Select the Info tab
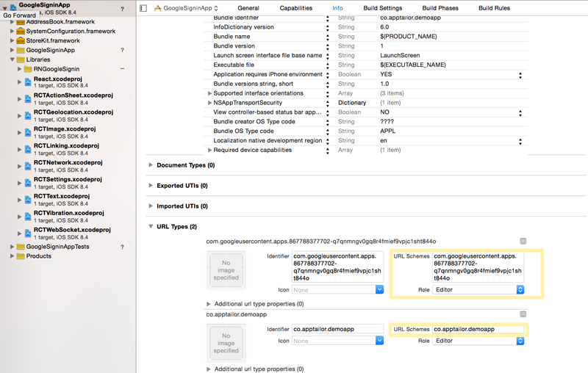Screen dimensions: 588x373 pos(337,8)
